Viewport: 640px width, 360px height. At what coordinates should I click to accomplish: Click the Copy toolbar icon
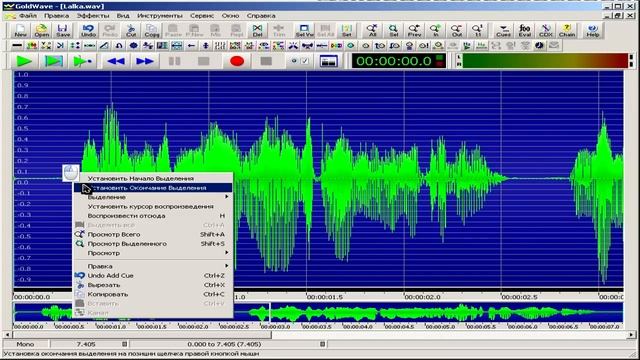coord(152,31)
